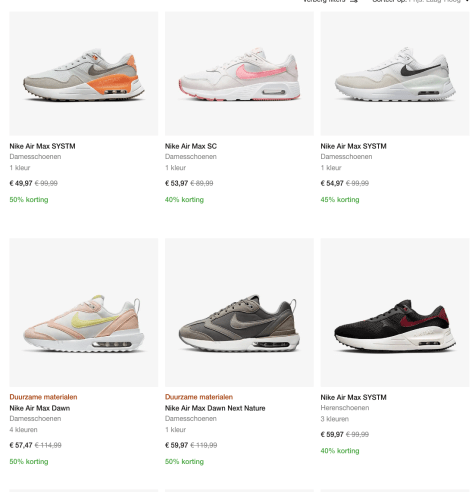Click the € 54,97 Nike Air Max SYSTM title
Viewport: 475px width, 492px height.
[353, 146]
